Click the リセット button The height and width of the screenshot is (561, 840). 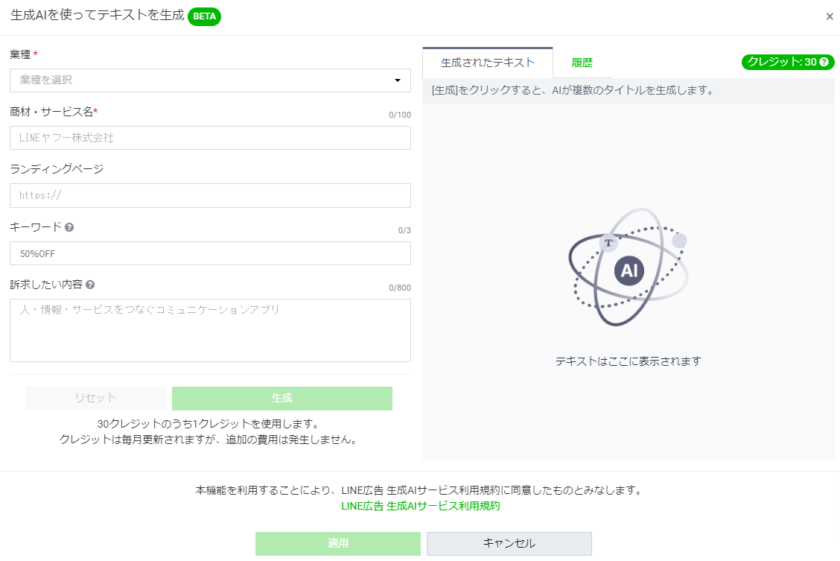click(x=96, y=398)
